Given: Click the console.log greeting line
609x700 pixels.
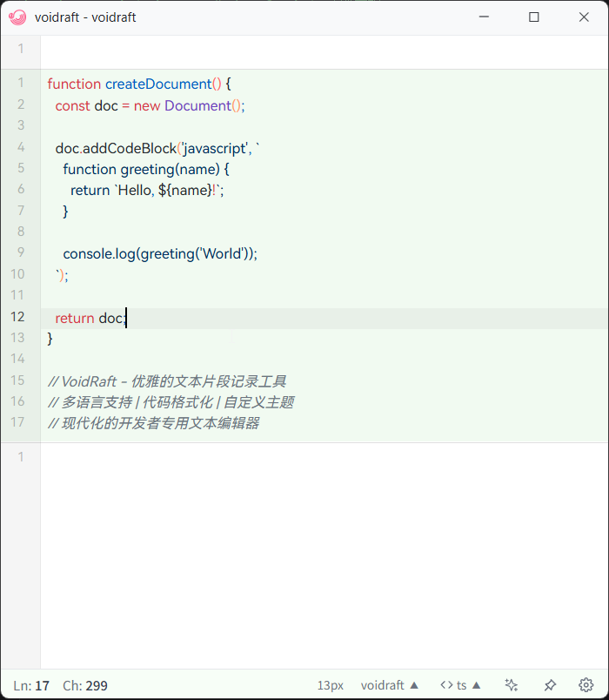Looking at the screenshot, I should (x=159, y=253).
